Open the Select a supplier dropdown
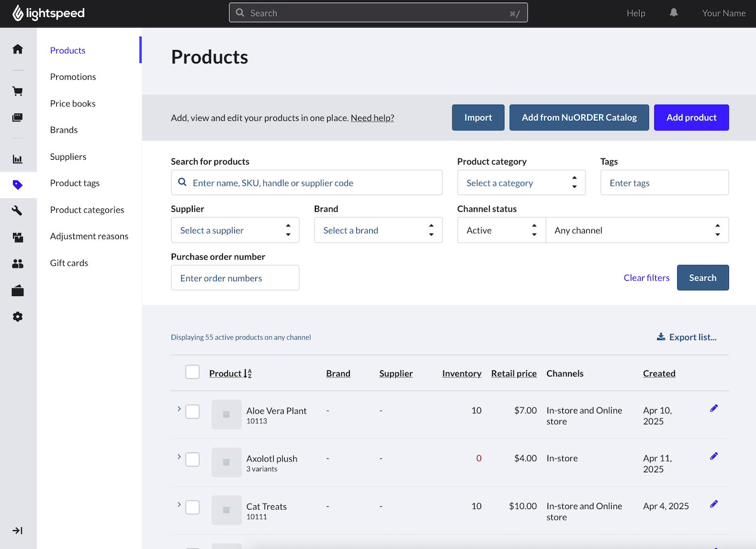The height and width of the screenshot is (549, 756). pos(235,231)
